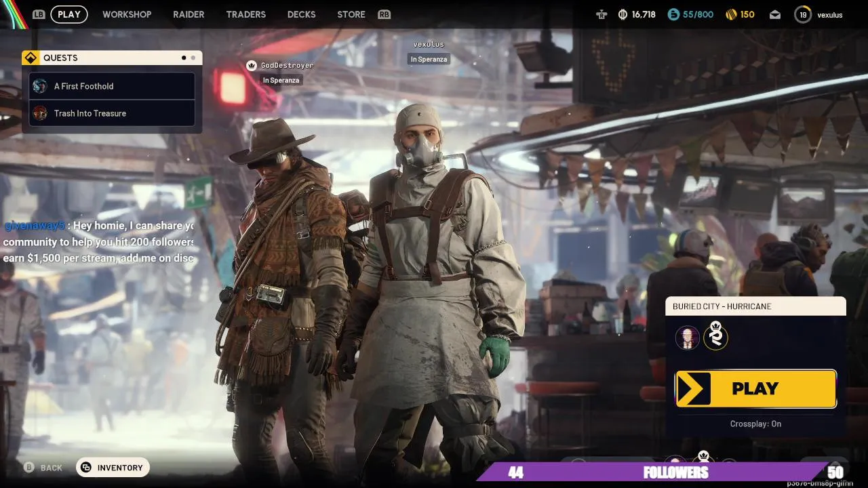This screenshot has height=488, width=868.
Task: Click the B glyph beside BACK
Action: tap(29, 468)
